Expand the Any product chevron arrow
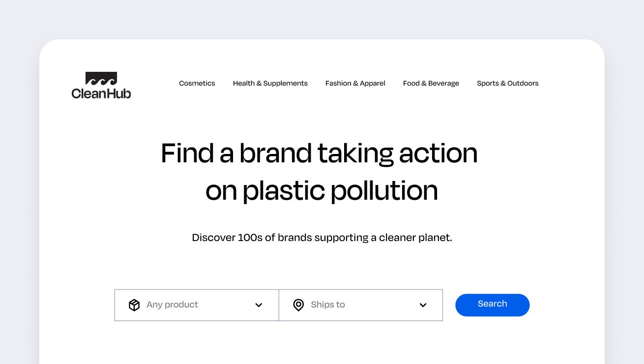Image resolution: width=644 pixels, height=364 pixels. click(259, 305)
